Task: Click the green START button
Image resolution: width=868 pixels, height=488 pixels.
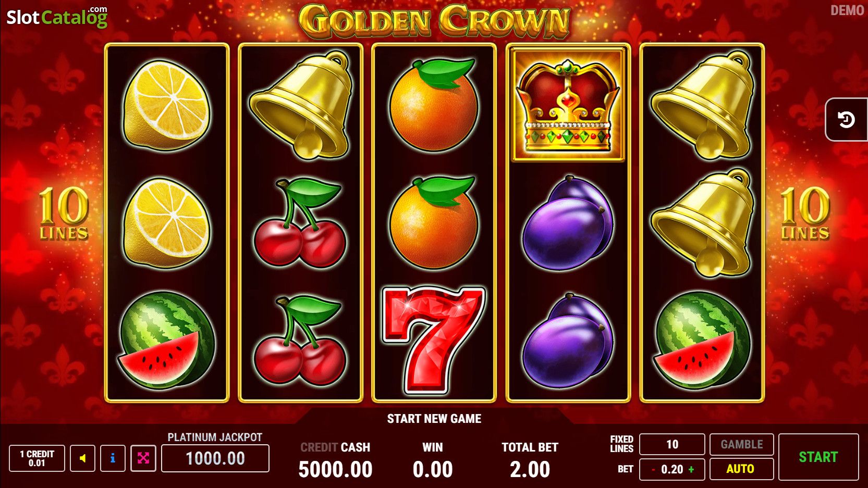Action: point(818,457)
